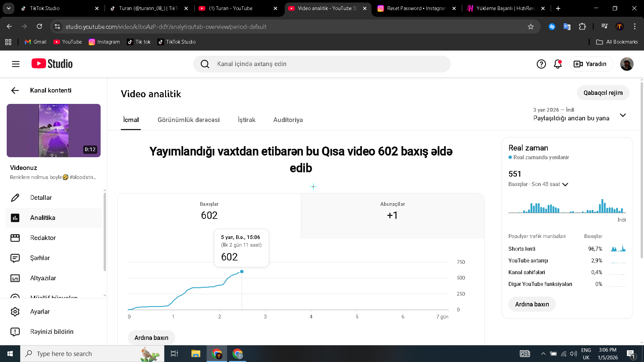Select the Baxışlar metric card

[x=209, y=216]
